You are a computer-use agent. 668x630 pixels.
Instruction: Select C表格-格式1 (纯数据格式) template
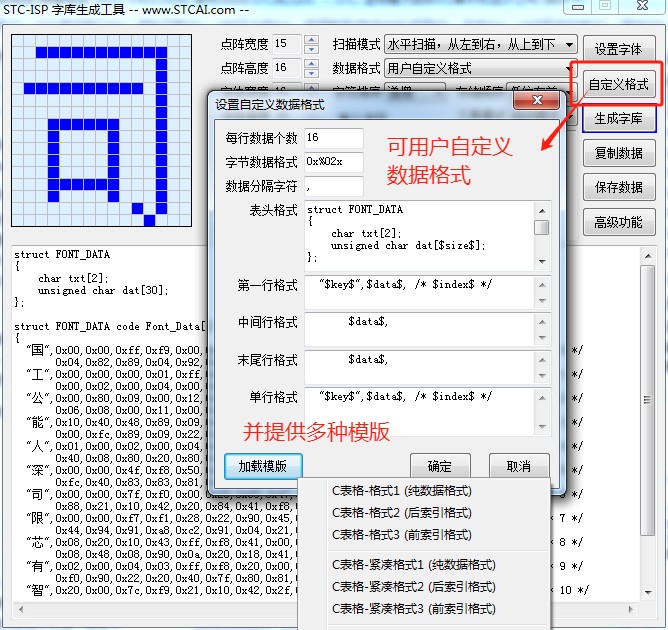pyautogui.click(x=402, y=491)
